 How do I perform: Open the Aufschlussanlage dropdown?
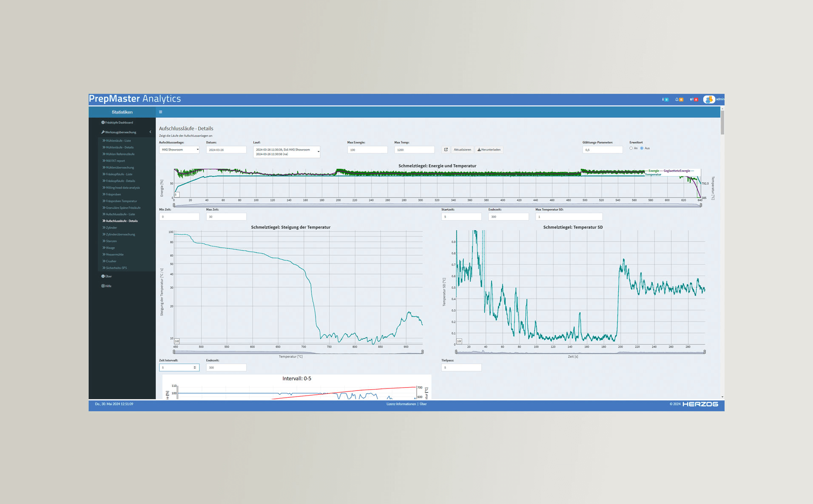(179, 150)
